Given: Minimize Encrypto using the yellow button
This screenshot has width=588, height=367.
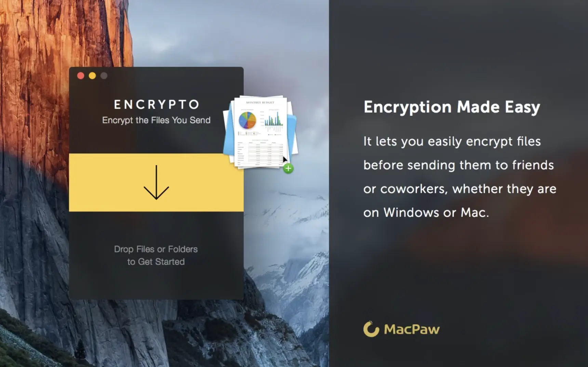Looking at the screenshot, I should [92, 76].
